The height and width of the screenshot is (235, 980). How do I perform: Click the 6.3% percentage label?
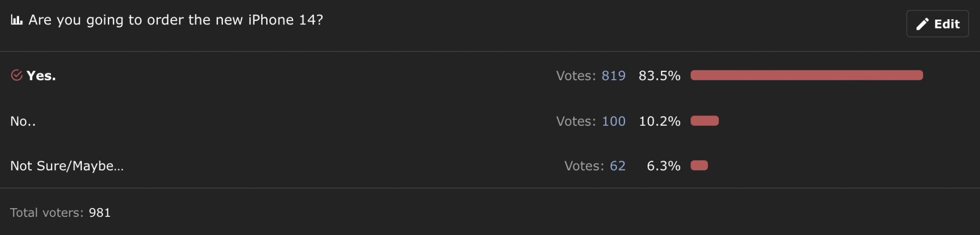click(x=663, y=166)
